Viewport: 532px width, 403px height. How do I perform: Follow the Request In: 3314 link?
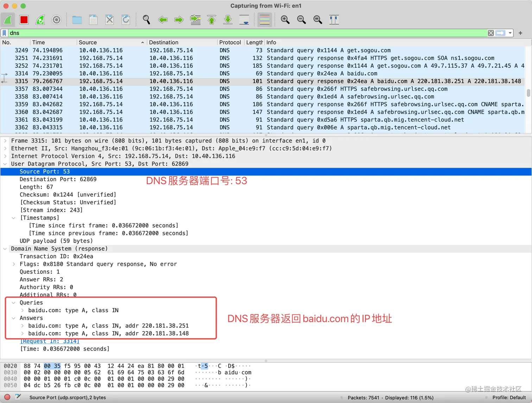point(50,341)
